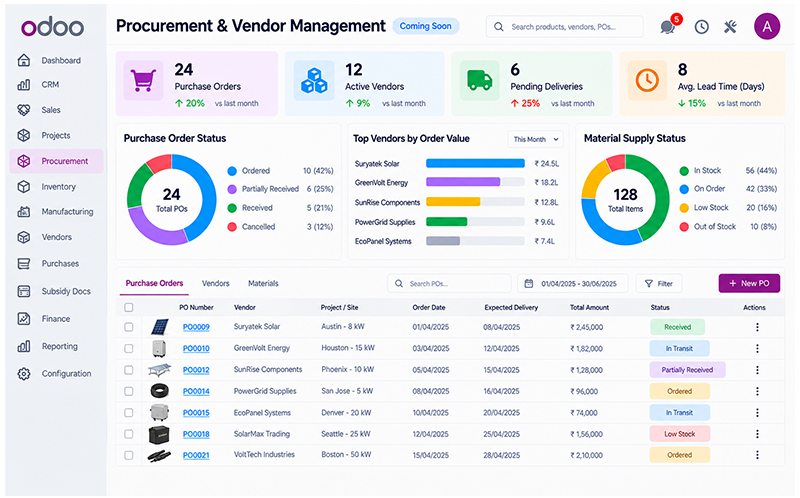Click the Suryatek Solar blue value bar
Image resolution: width=800 pixels, height=498 pixels.
[x=475, y=163]
